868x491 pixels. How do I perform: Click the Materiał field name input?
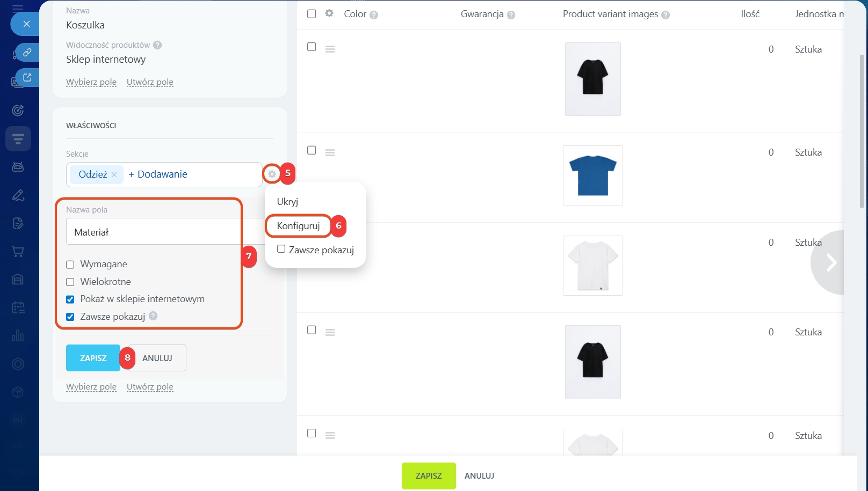pos(153,232)
